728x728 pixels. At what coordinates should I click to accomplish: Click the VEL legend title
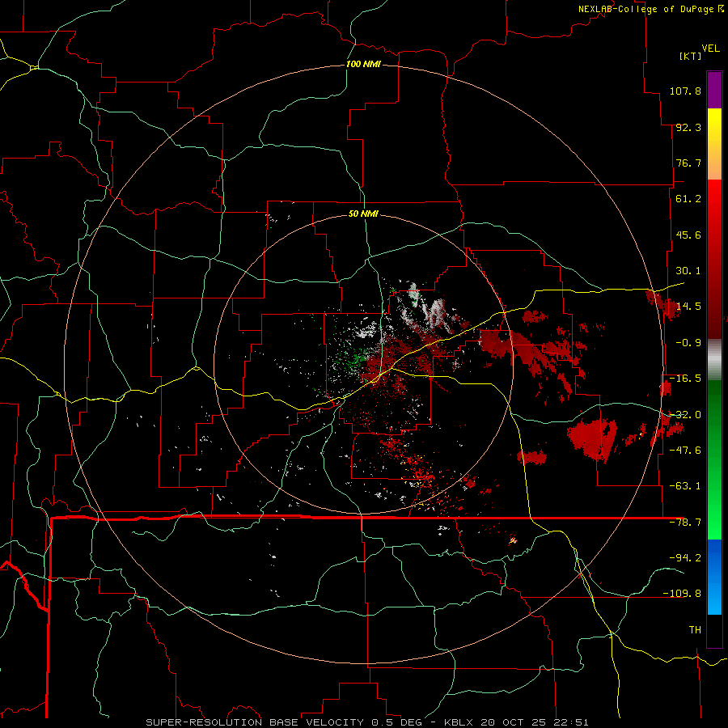coord(710,49)
